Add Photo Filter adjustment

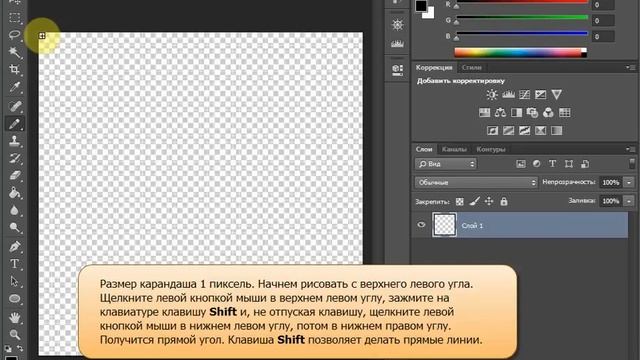pos(532,113)
